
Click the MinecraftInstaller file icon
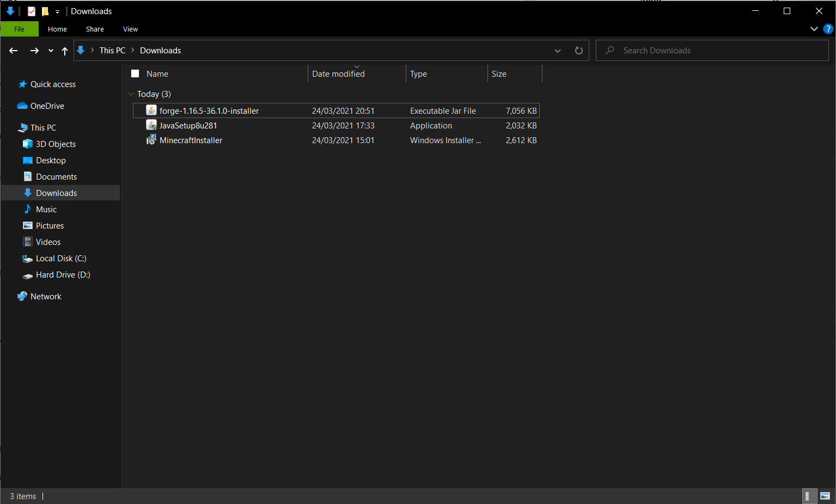(151, 140)
